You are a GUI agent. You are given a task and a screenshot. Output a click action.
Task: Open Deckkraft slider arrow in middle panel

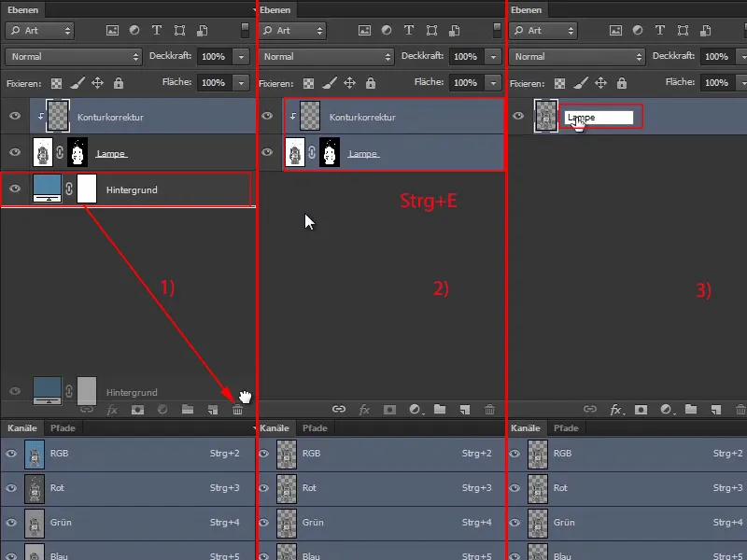[x=494, y=57]
